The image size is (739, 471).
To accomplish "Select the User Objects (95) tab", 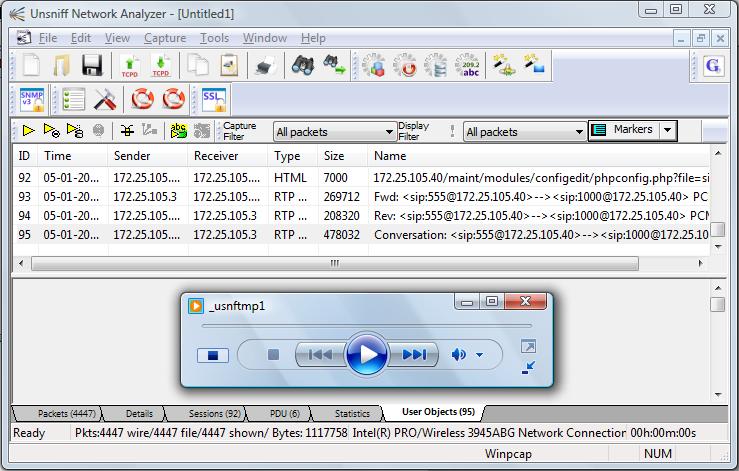I will point(438,412).
